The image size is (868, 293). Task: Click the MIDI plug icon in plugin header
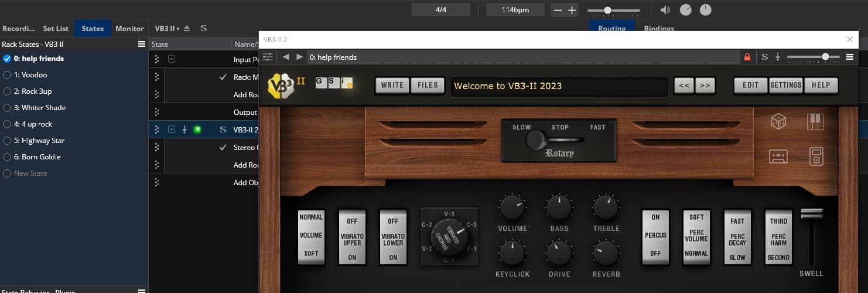click(778, 57)
